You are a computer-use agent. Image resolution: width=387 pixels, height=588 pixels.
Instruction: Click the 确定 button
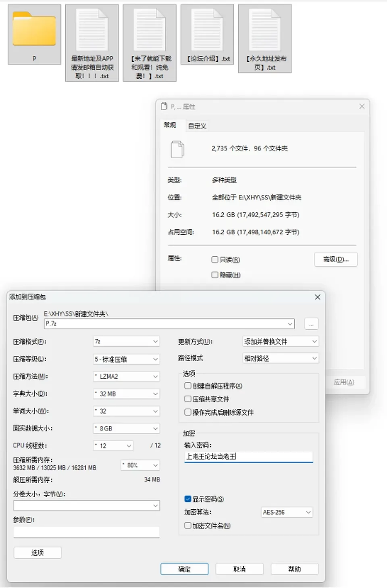tap(185, 569)
